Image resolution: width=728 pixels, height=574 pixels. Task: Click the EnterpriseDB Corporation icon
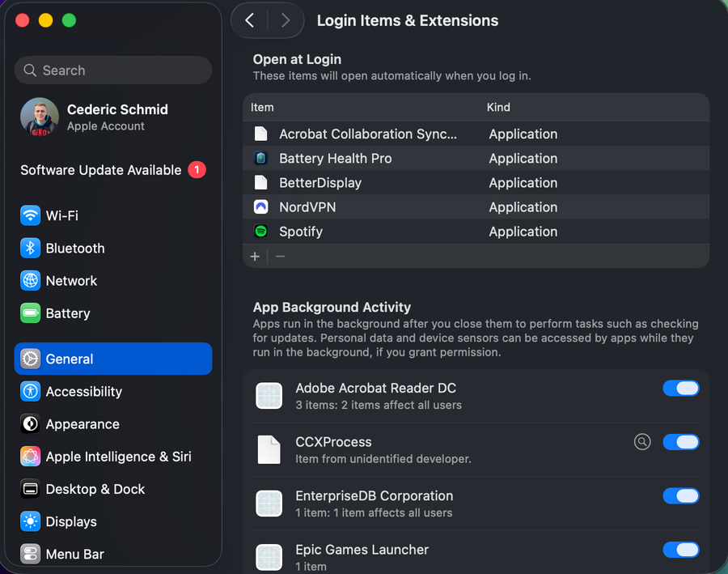tap(269, 504)
